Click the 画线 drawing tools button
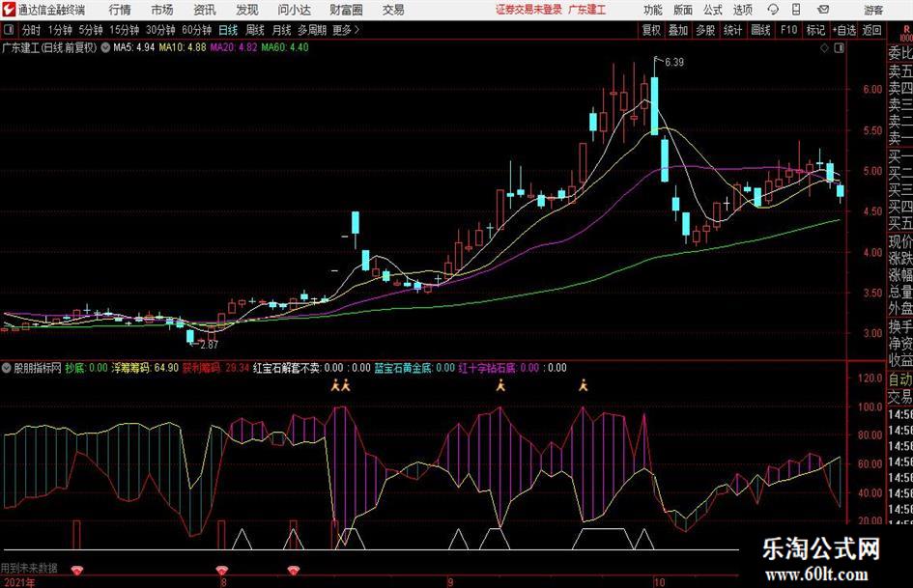913x588 pixels. coord(761,30)
